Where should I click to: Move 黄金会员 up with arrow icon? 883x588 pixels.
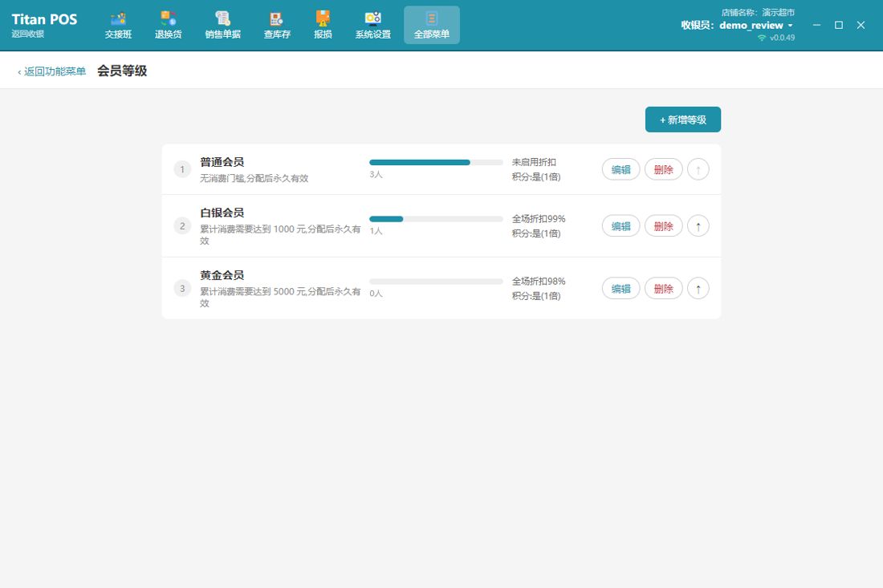tap(698, 289)
